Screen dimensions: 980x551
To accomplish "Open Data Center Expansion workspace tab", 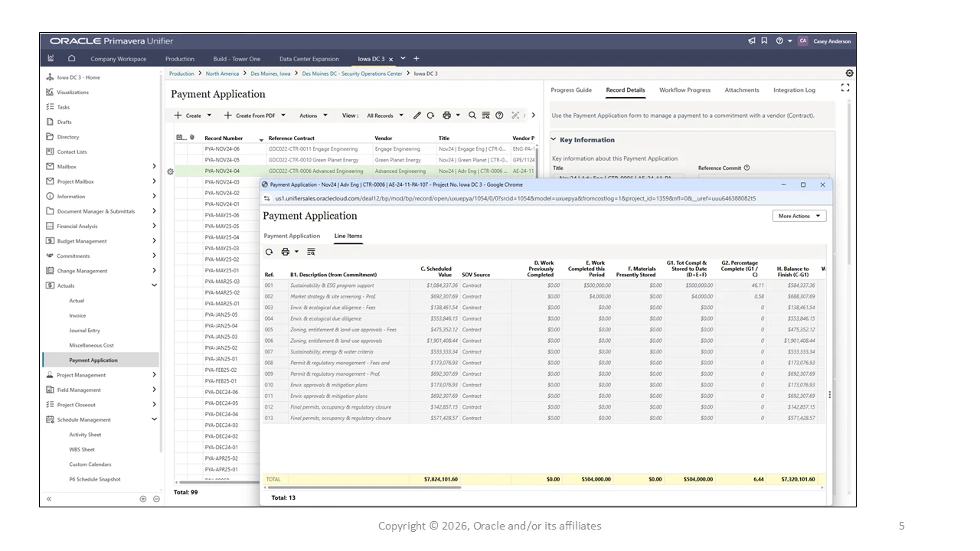I will (309, 59).
